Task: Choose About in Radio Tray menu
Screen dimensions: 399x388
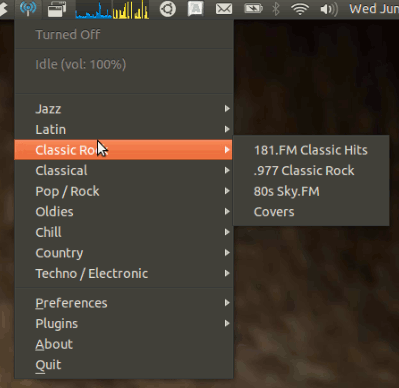Action: pos(124,344)
